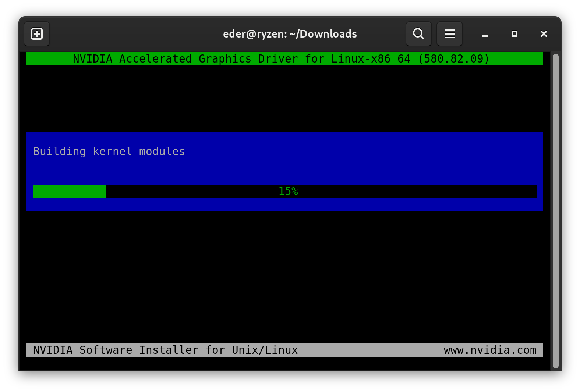Click the eder@ryzen: ~/Downloads window title
Screen dimensions: 580x392
(290, 34)
